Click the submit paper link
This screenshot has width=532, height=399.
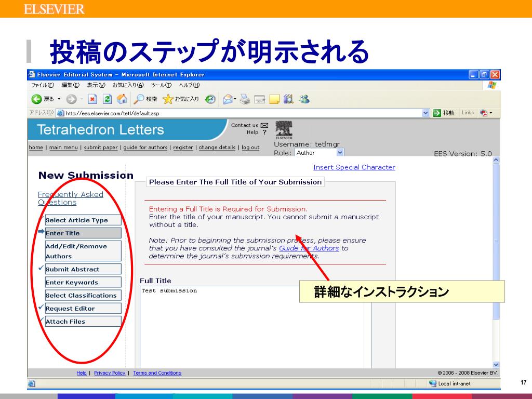point(101,147)
